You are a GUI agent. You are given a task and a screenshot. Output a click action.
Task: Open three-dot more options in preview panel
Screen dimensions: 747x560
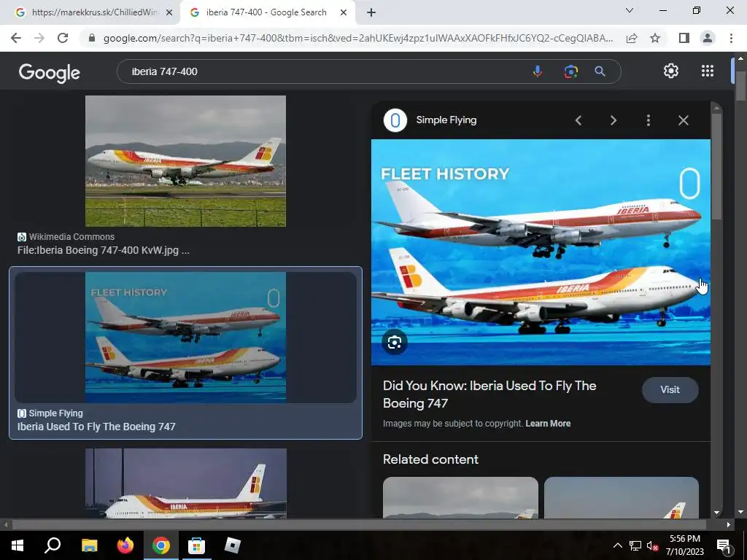(648, 120)
